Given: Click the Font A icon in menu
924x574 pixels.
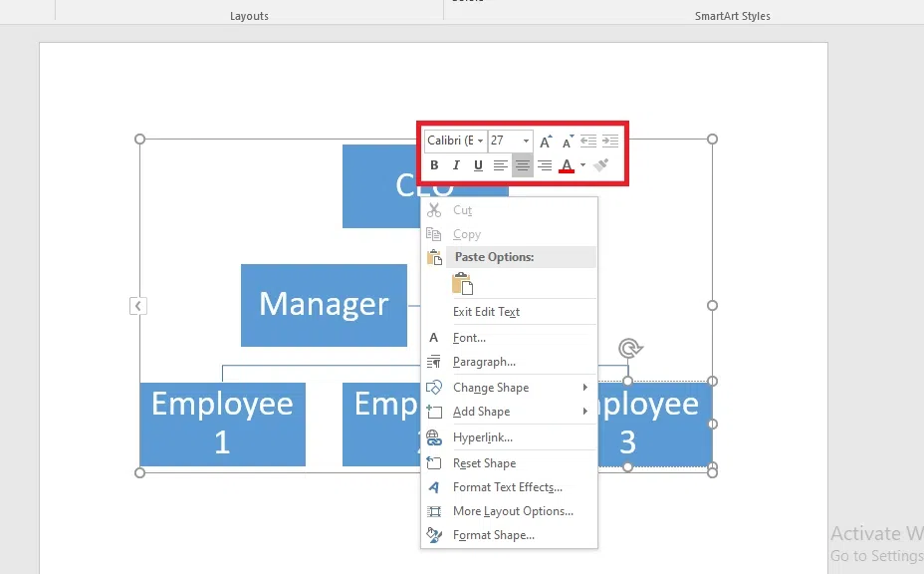Looking at the screenshot, I should tap(434, 338).
